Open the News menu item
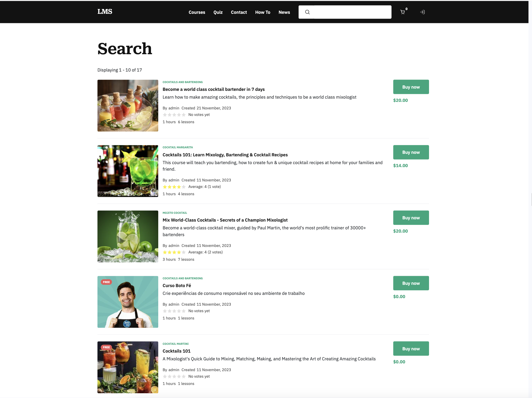Image resolution: width=532 pixels, height=398 pixels. click(x=284, y=12)
